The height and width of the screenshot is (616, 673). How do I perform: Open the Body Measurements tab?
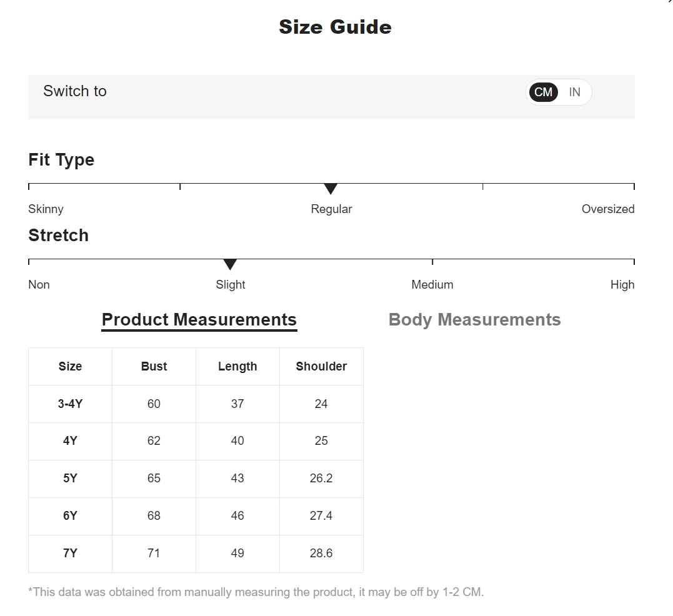tap(474, 320)
